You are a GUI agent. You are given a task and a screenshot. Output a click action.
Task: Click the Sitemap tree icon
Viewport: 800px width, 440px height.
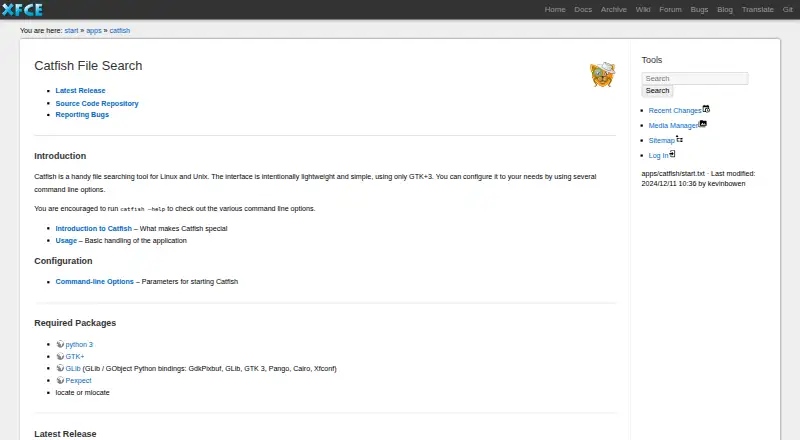(x=680, y=139)
